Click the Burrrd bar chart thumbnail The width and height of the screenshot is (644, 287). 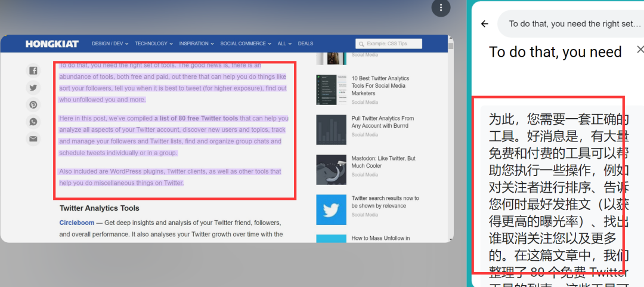click(x=331, y=129)
